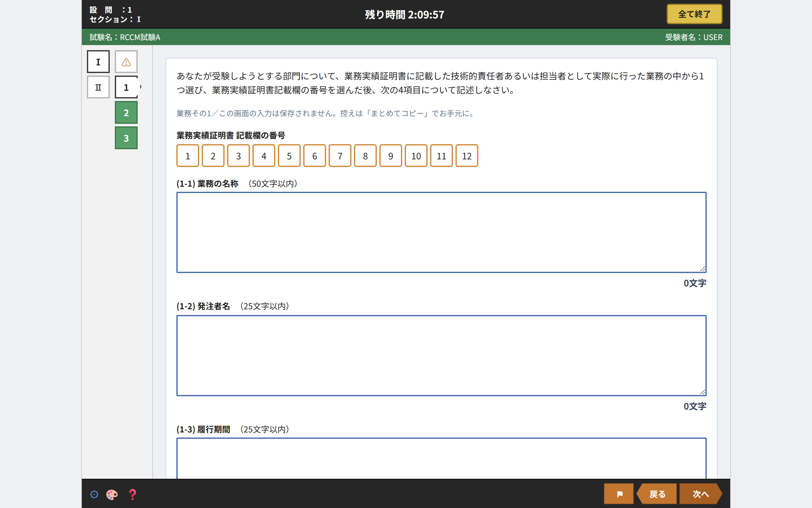
Task: Click the remaining time 残り時間 display
Action: 405,15
